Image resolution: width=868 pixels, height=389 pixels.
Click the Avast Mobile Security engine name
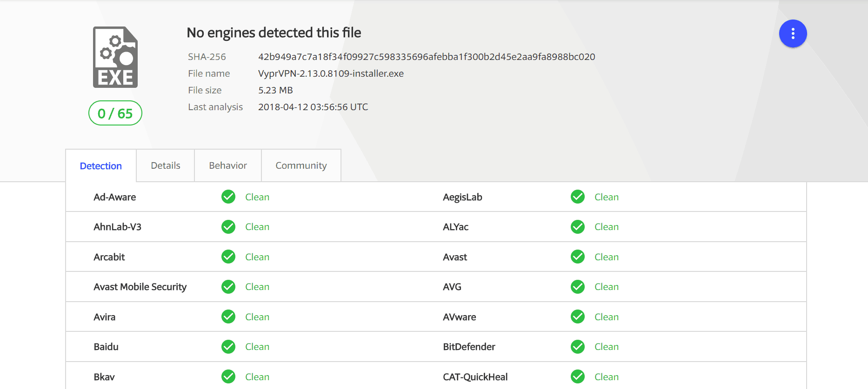pos(140,287)
